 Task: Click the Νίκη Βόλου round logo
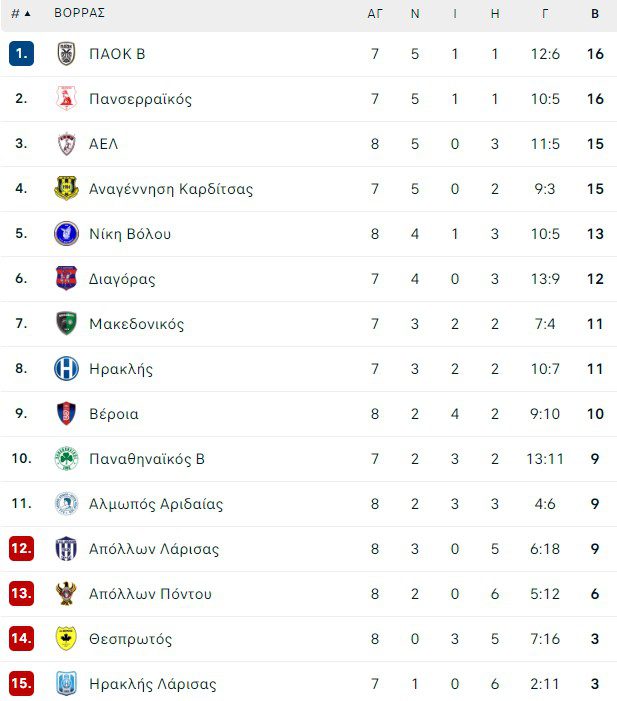pos(66,234)
